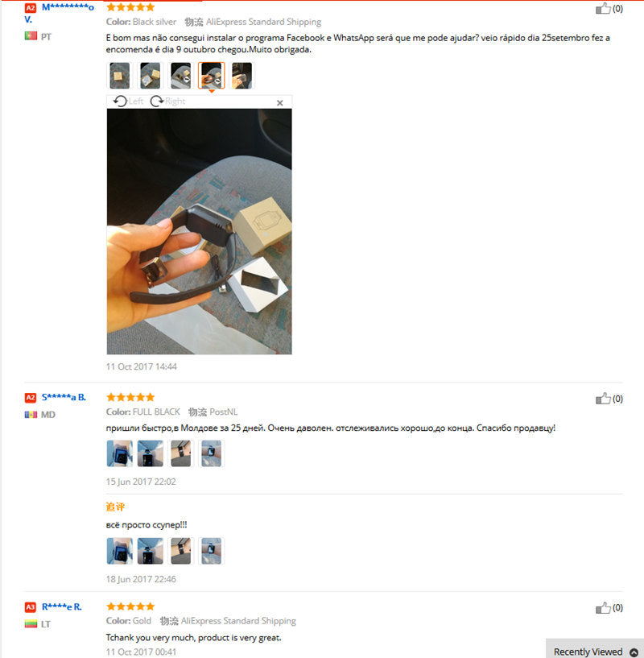Image resolution: width=644 pixels, height=658 pixels.
Task: Open the Recently Viewed panel
Action: pyautogui.click(x=595, y=652)
